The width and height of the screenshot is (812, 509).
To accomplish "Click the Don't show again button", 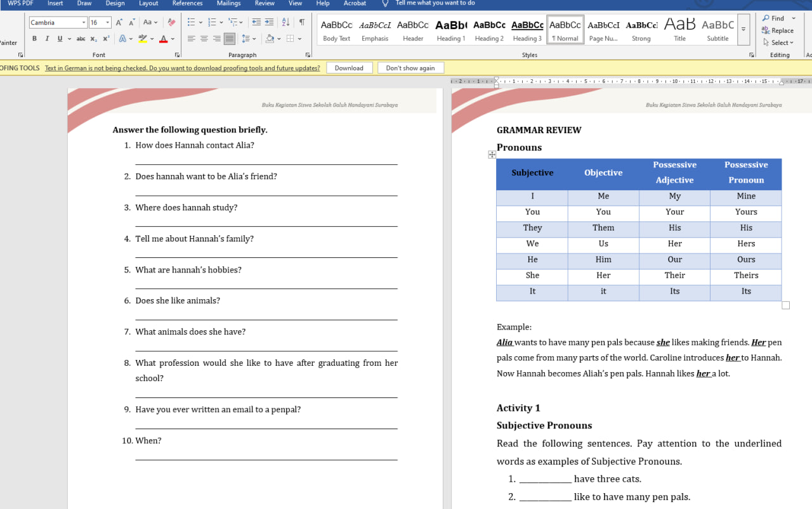I will (410, 68).
